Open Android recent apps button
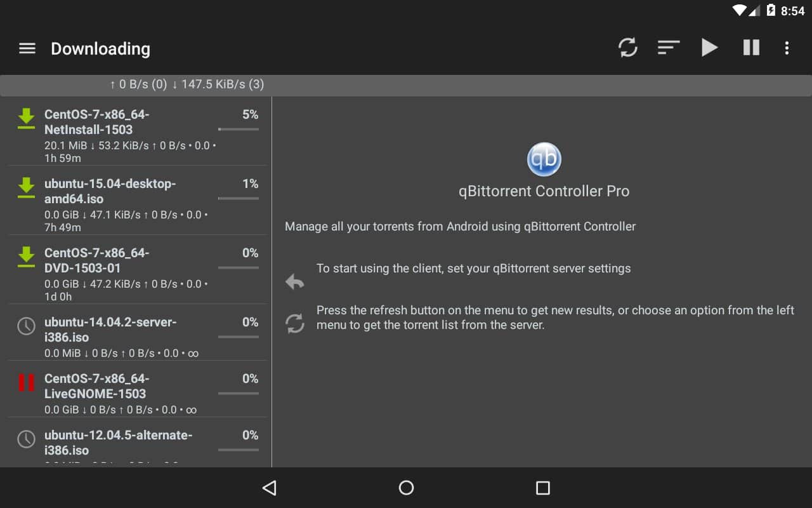812x508 pixels. (x=542, y=488)
